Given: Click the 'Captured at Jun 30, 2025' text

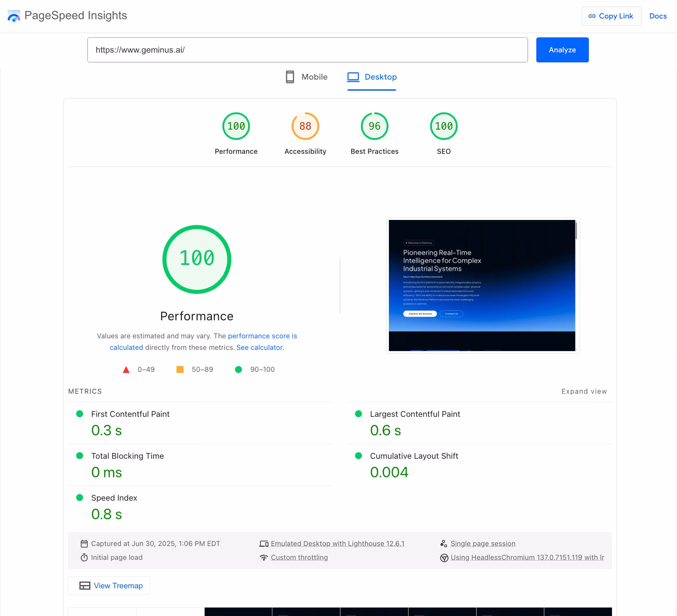Looking at the screenshot, I should click(156, 544).
